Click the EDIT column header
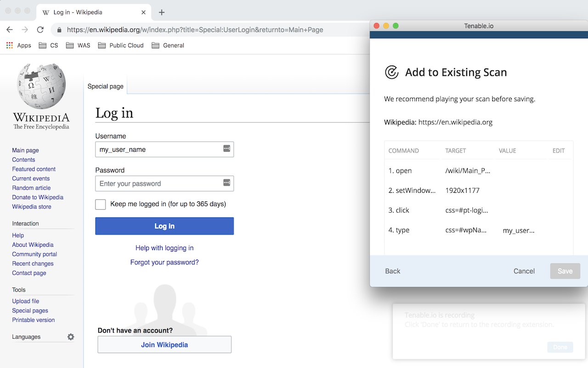The height and width of the screenshot is (368, 588). (x=559, y=151)
